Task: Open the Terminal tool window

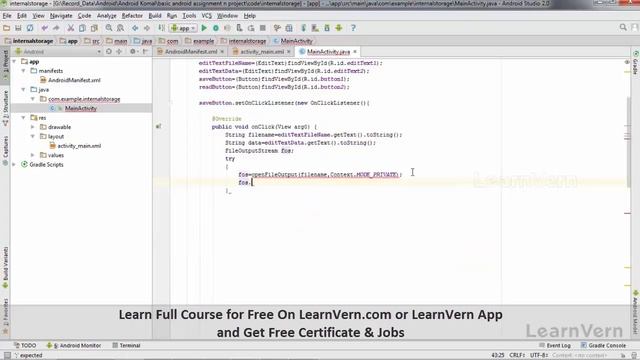Action: pos(127,345)
